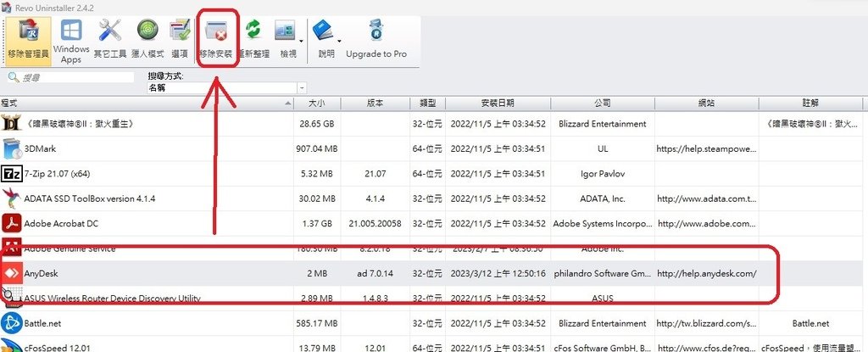Viewport: 868px width, 352px height.
Task: Click version 21.005.20058 cell
Action: [376, 223]
